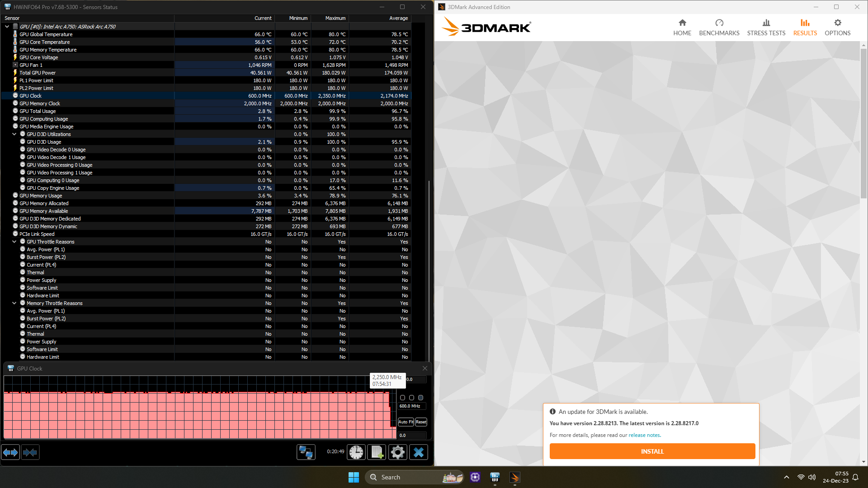Image resolution: width=868 pixels, height=488 pixels.
Task: Open 3DMark Home page
Action: [x=682, y=27]
